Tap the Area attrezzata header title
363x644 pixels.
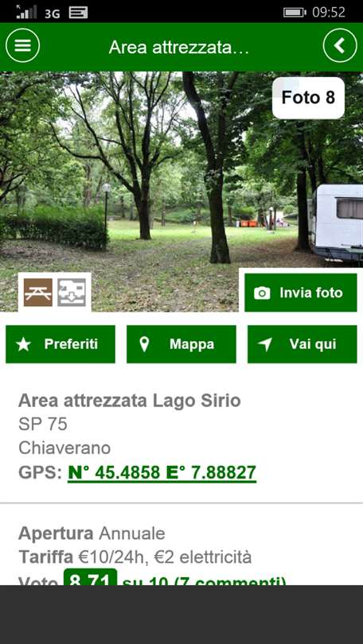pos(179,48)
